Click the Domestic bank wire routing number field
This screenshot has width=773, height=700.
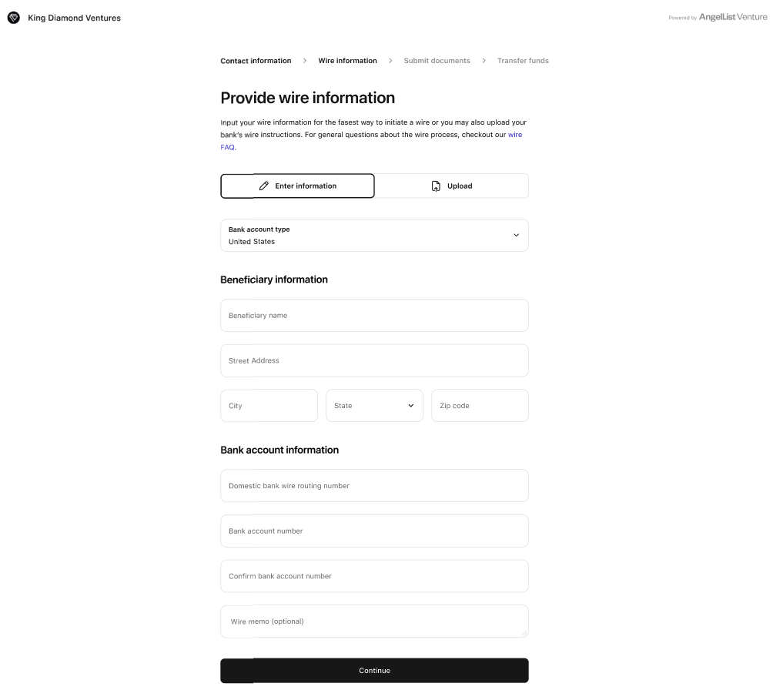coord(374,486)
